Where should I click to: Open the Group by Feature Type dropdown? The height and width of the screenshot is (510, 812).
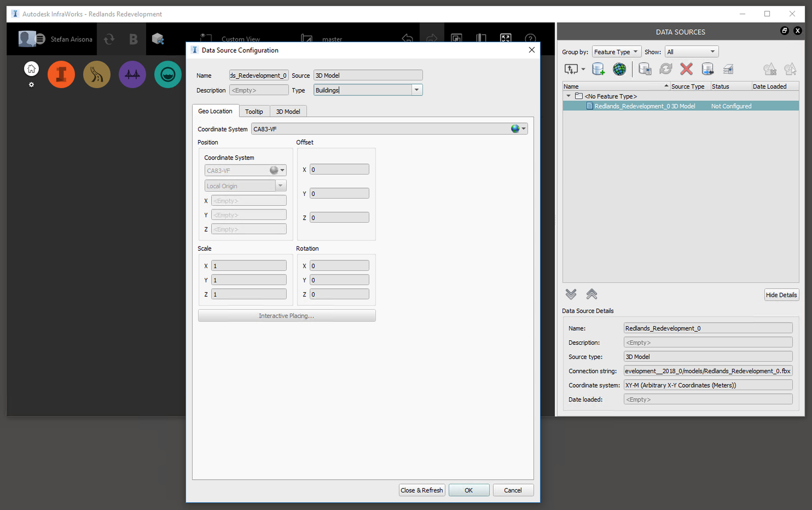[616, 52]
